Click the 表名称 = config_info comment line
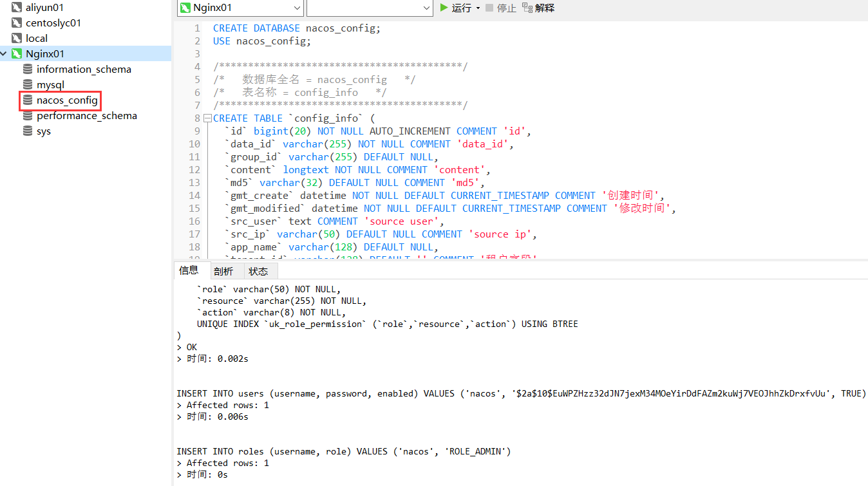Image resolution: width=868 pixels, height=486 pixels. tap(300, 93)
